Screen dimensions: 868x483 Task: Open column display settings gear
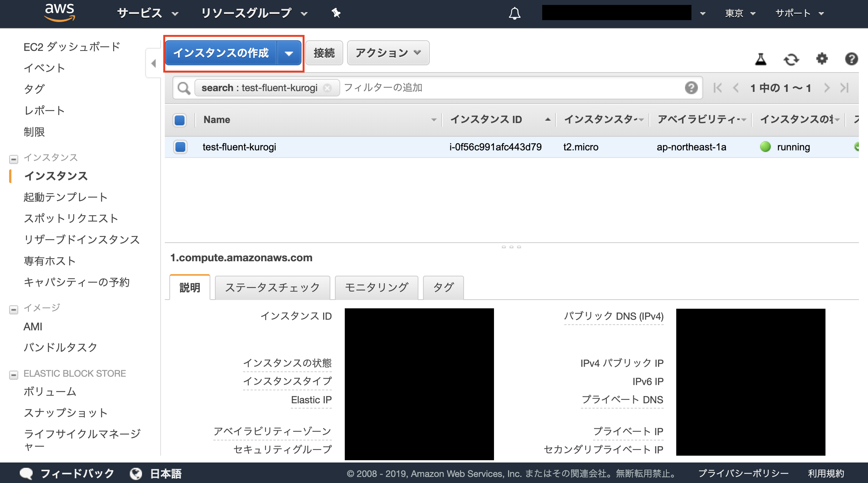(x=822, y=60)
